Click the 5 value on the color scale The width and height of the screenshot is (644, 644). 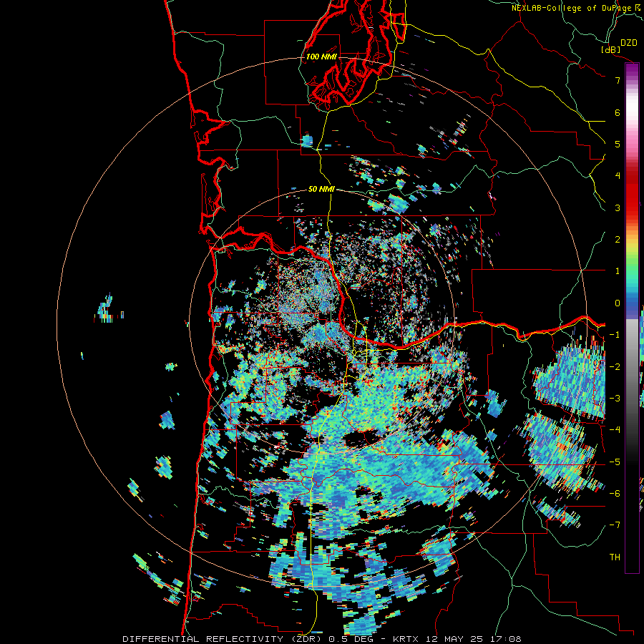point(618,144)
